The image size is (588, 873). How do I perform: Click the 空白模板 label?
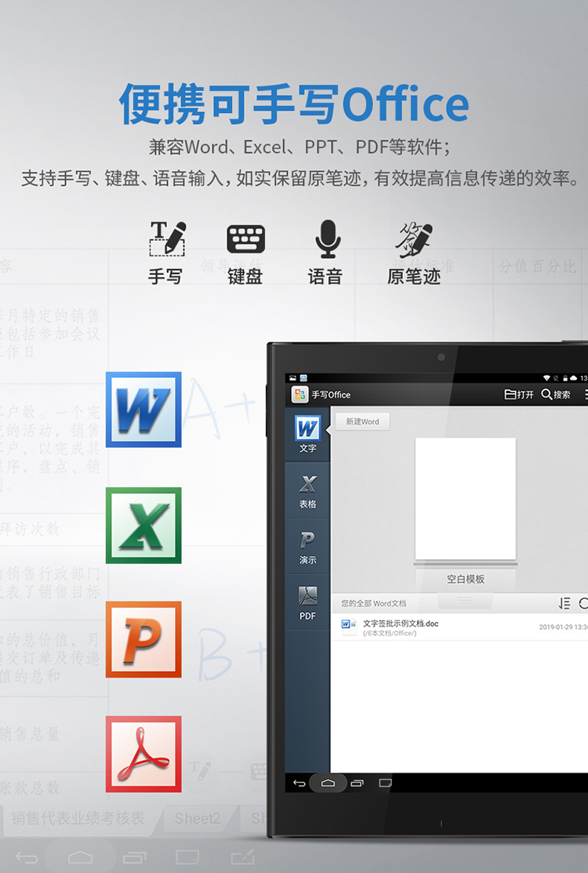pos(466,579)
